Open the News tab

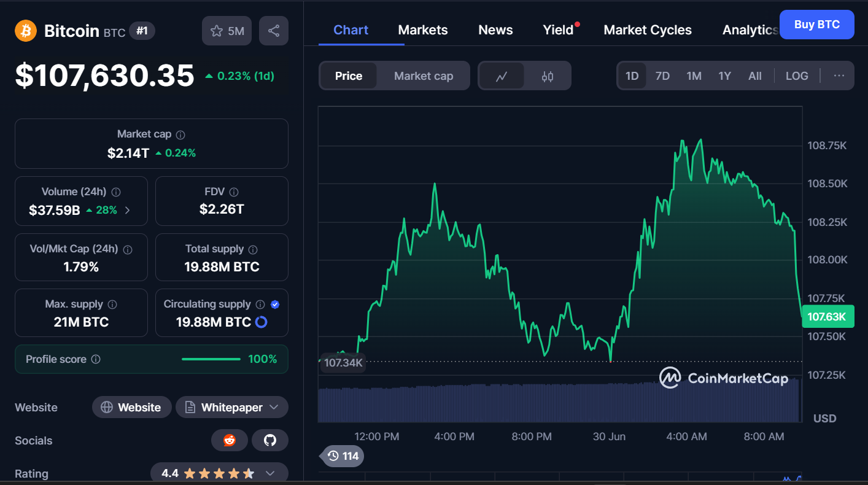(495, 30)
